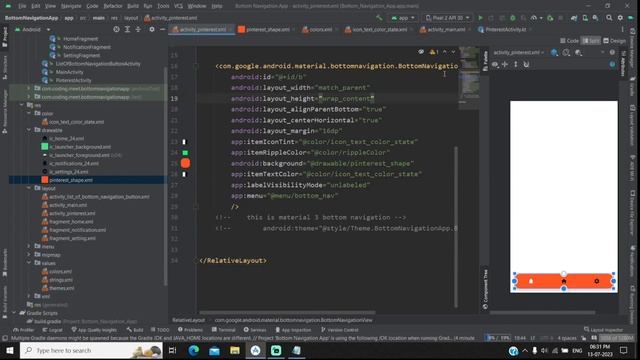Toggle the Component Tree side tab
This screenshot has width=640, height=360.
coord(485,289)
